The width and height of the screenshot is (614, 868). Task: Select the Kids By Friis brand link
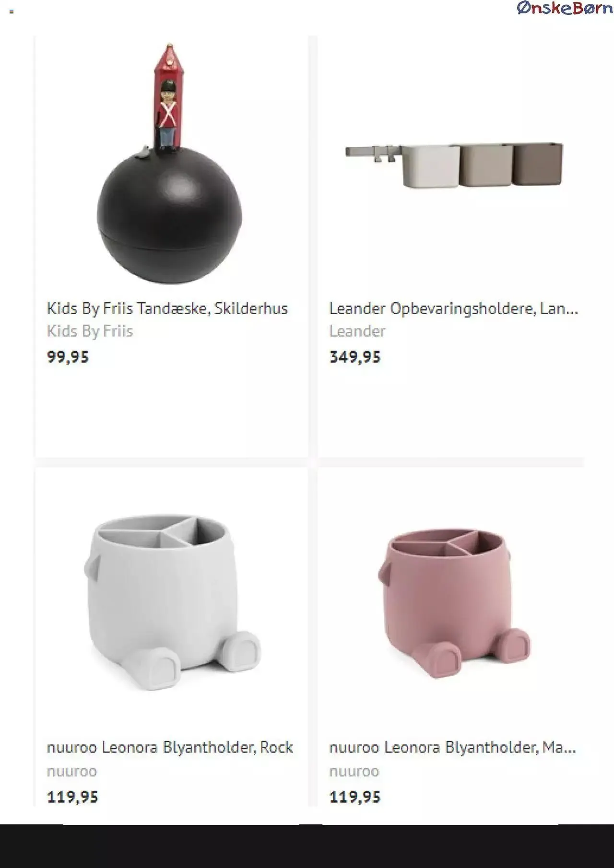90,331
